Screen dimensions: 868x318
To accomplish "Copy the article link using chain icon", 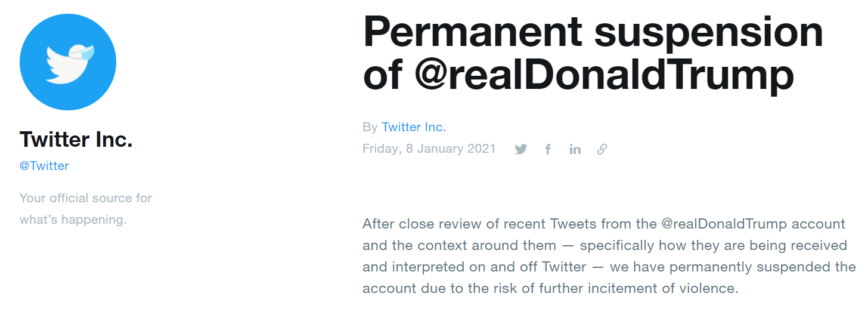I will click(602, 149).
